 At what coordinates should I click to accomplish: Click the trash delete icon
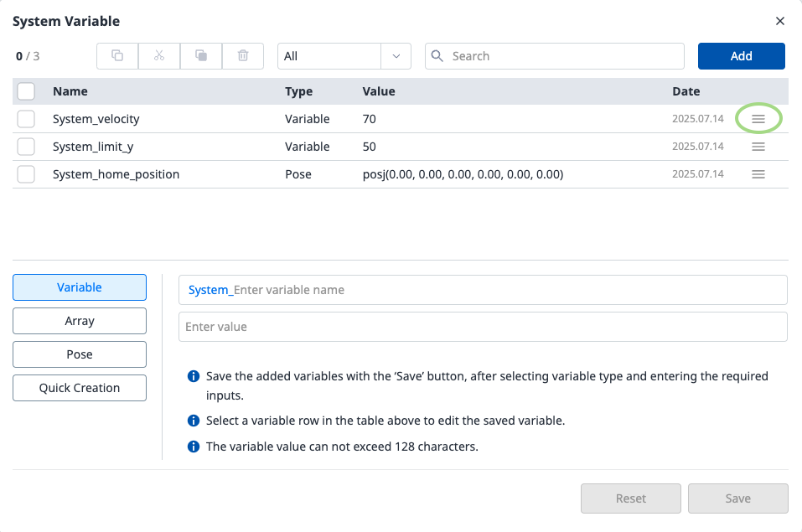243,56
